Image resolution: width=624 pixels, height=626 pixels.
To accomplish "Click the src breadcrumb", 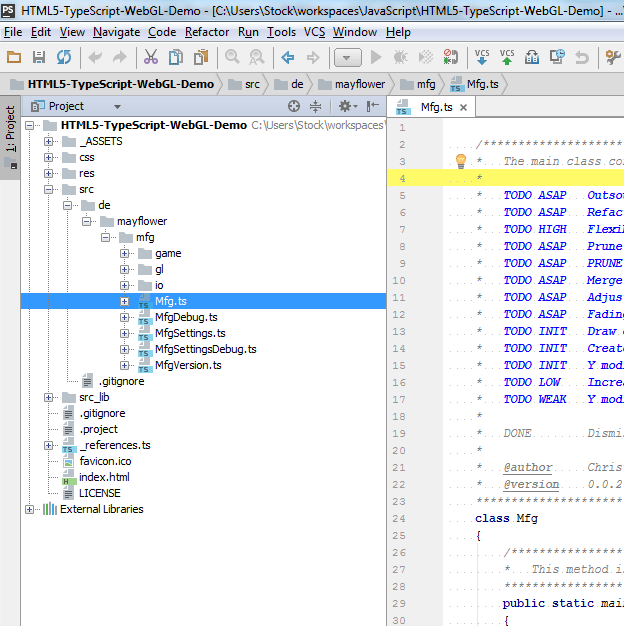I will click(x=244, y=84).
